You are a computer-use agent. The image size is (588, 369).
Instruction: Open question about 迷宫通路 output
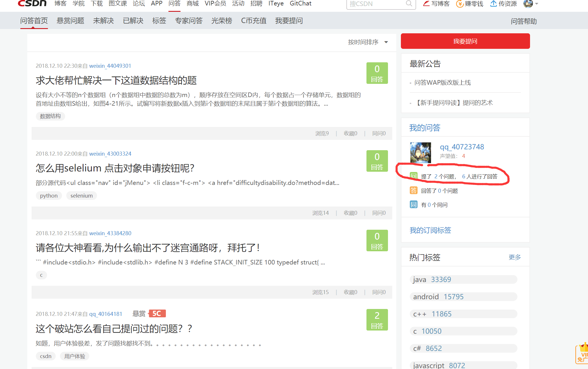pyautogui.click(x=148, y=248)
